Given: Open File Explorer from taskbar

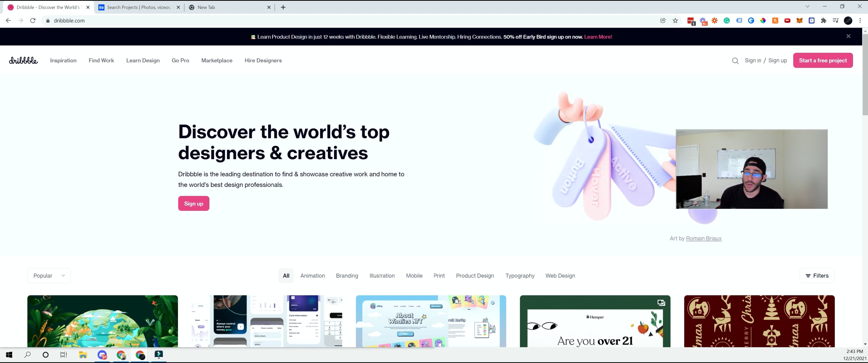Looking at the screenshot, I should [x=83, y=355].
